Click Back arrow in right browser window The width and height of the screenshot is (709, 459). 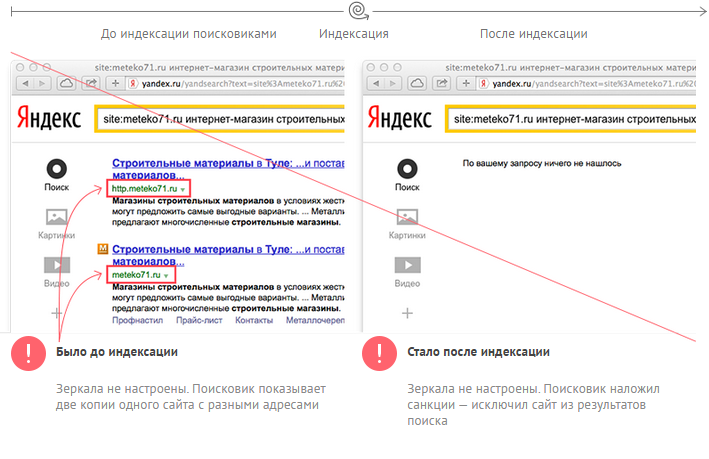(376, 83)
